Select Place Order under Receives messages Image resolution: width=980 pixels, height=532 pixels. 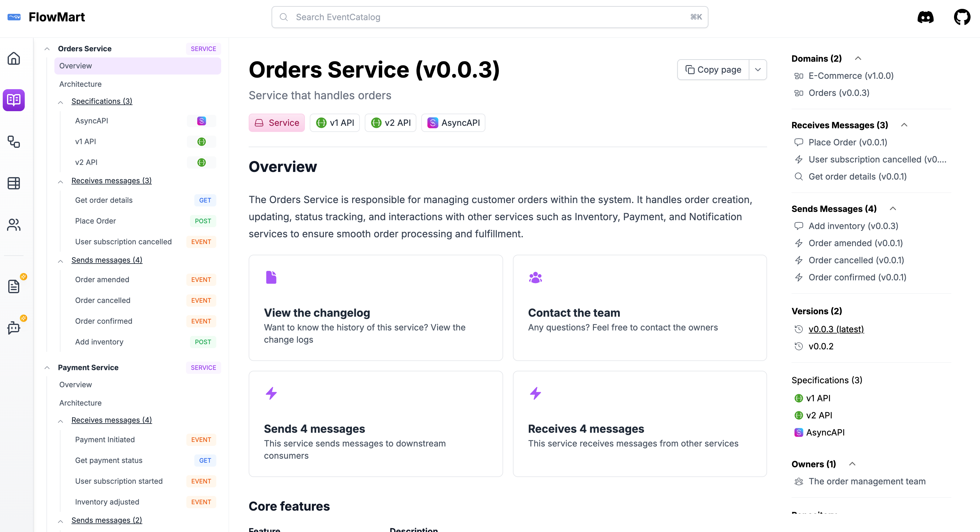[x=96, y=221]
